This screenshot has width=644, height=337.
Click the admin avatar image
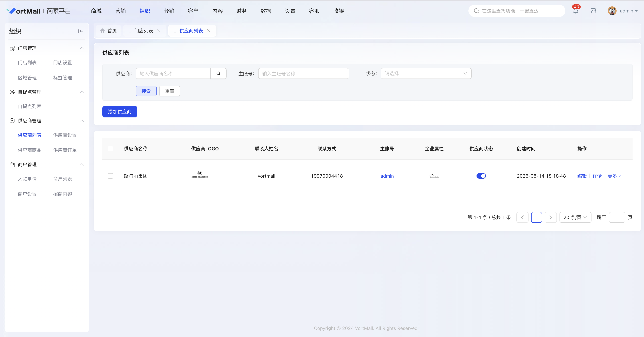point(612,11)
